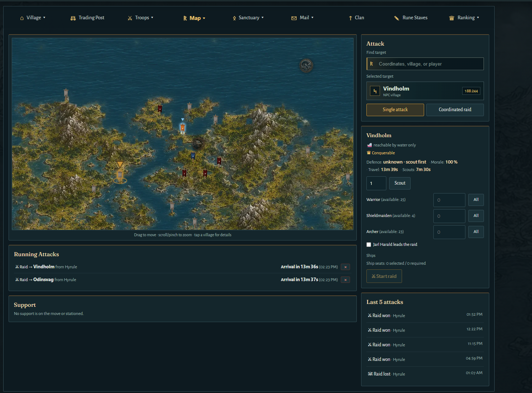
Task: Click the Start raid button
Action: point(384,276)
